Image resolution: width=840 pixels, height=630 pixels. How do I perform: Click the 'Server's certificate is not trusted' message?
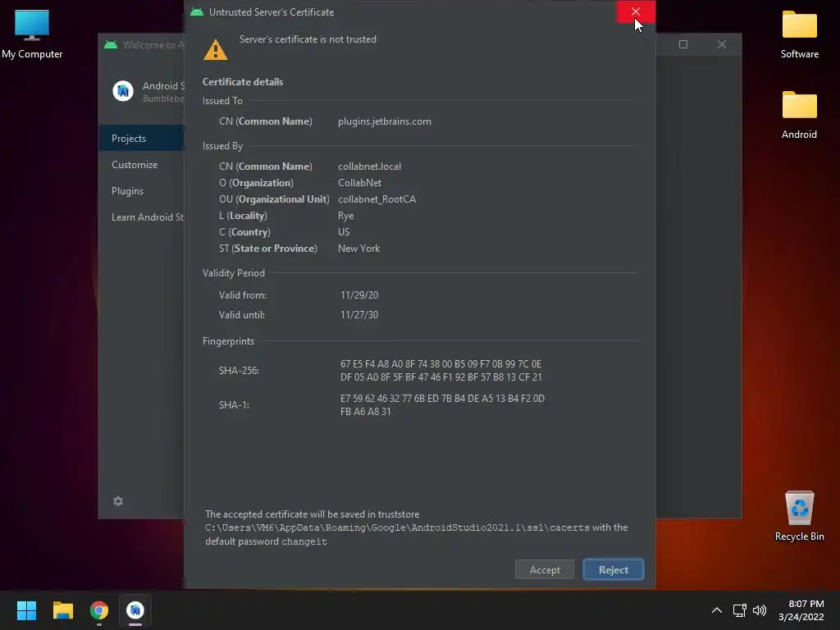(x=308, y=39)
